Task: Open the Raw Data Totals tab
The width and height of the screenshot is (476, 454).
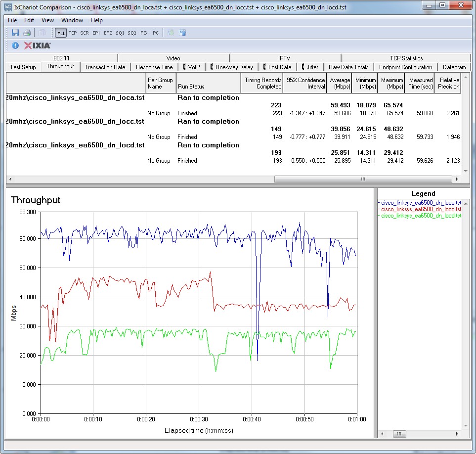Action: pyautogui.click(x=348, y=67)
